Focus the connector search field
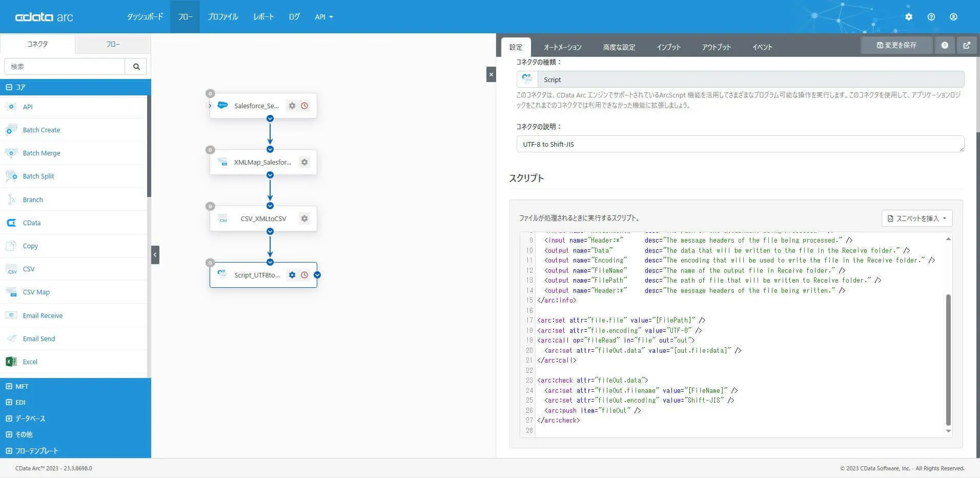 point(65,67)
